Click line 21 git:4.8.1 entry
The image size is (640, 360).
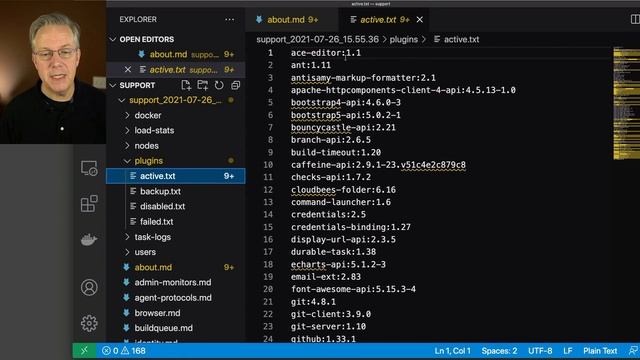pos(313,302)
